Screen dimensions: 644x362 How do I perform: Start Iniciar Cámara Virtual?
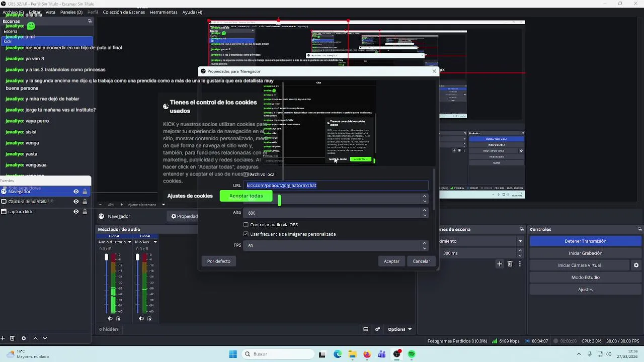point(579,265)
